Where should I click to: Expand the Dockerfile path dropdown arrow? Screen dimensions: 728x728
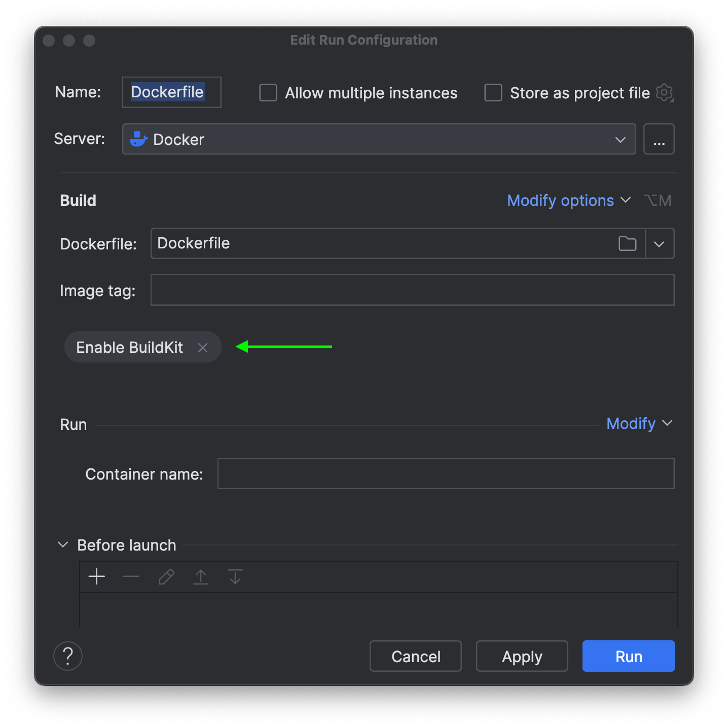pos(659,244)
